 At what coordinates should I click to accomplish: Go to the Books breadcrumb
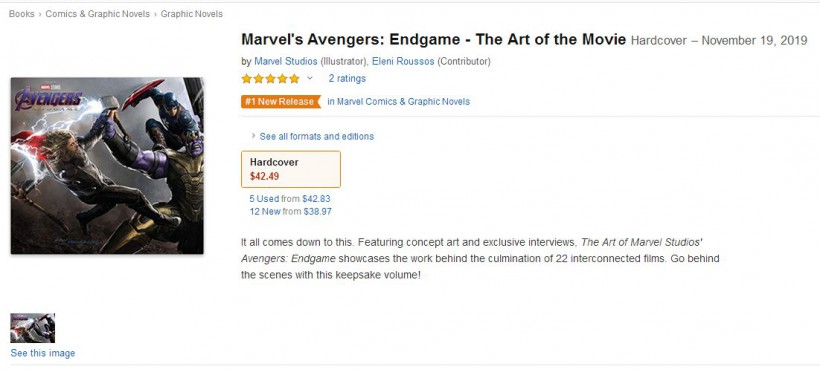[21, 14]
